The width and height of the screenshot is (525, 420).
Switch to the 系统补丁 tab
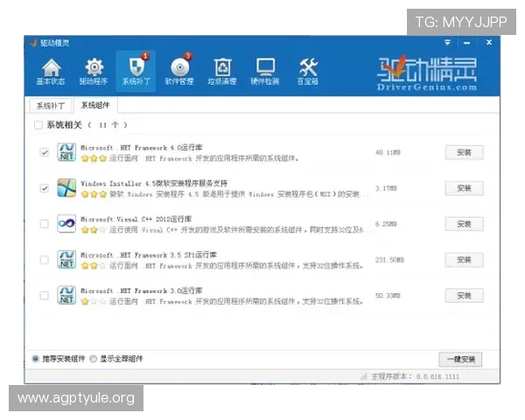[x=51, y=106]
